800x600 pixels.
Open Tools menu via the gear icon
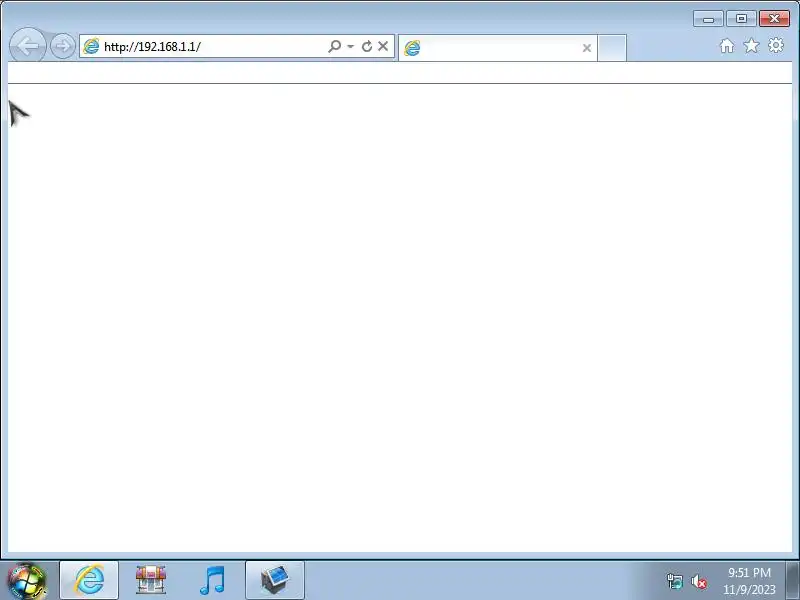[776, 45]
